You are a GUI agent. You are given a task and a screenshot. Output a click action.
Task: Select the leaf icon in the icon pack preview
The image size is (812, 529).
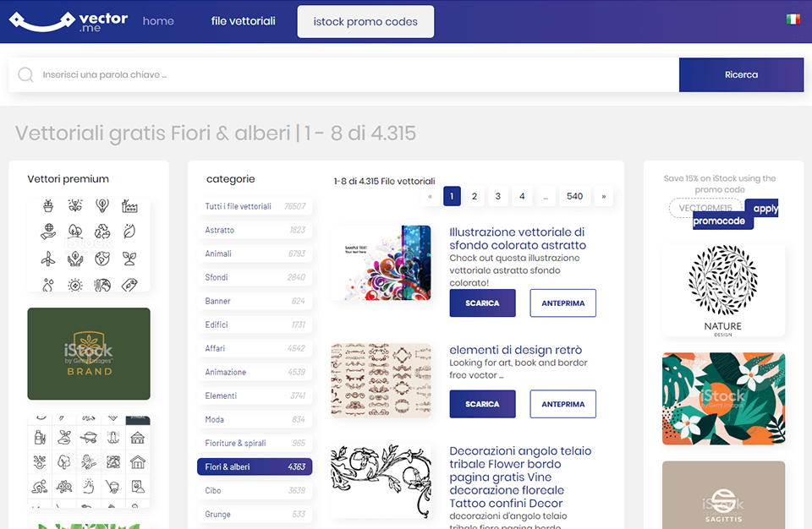(129, 231)
